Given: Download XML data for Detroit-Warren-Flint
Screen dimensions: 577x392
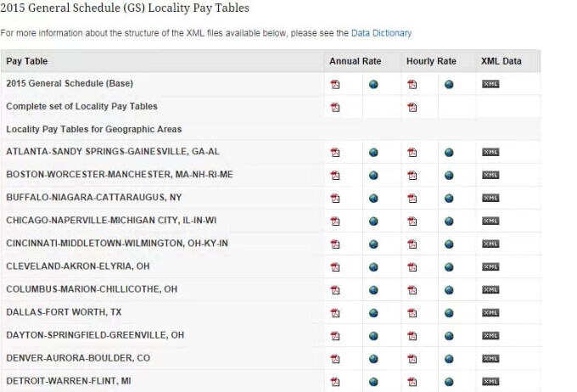Looking at the screenshot, I should [x=490, y=381].
